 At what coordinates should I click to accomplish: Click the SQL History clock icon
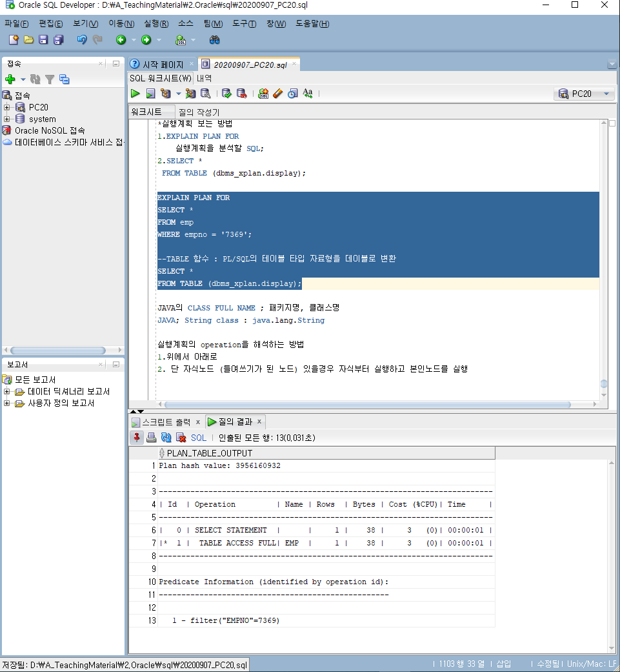coord(293,94)
